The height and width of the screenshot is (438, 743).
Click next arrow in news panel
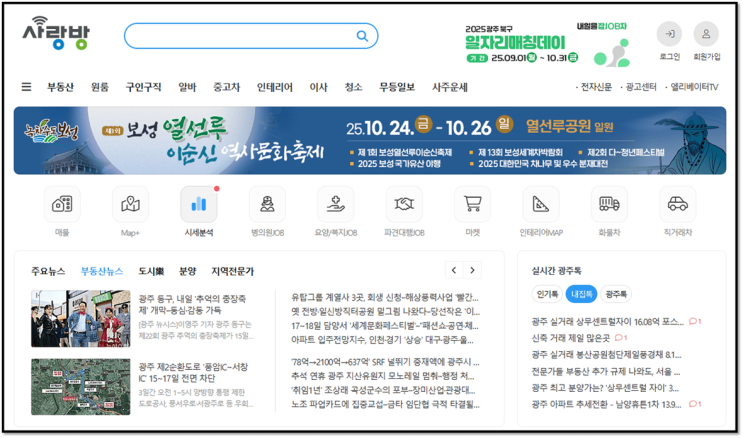tap(472, 270)
